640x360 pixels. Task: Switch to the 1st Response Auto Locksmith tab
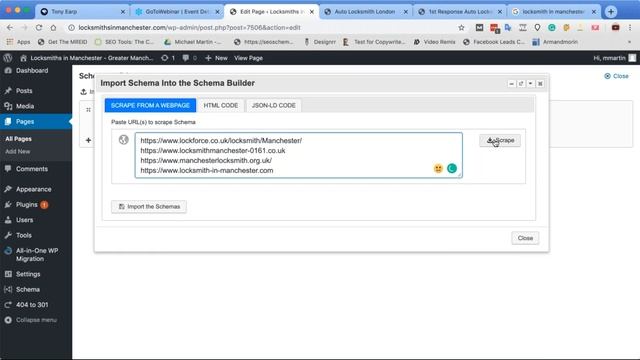[460, 11]
